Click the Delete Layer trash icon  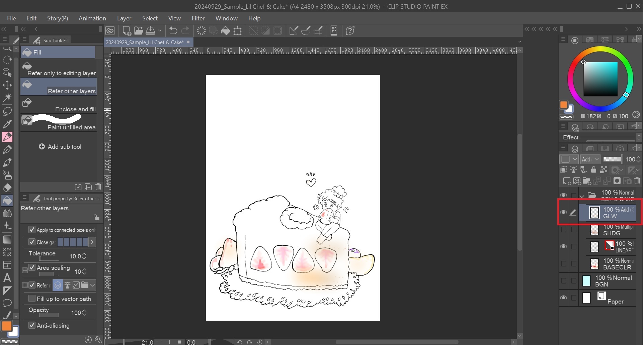[x=637, y=181]
